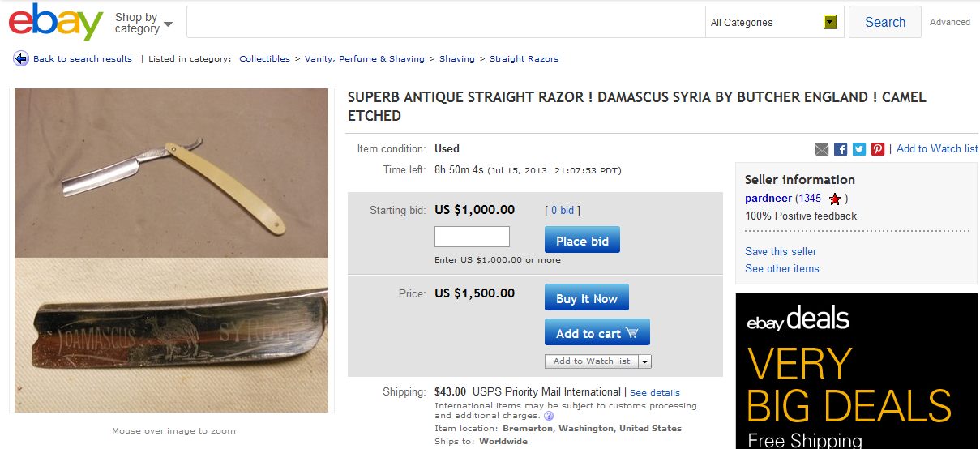Click the eBay logo
This screenshot has height=449, width=980.
(x=56, y=22)
